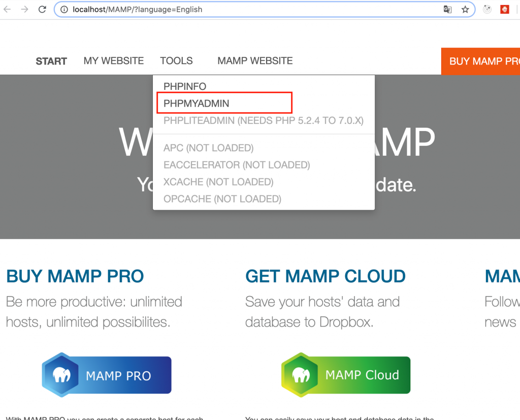Click the green MAMP Cloud badge
The height and width of the screenshot is (420, 520).
346,375
